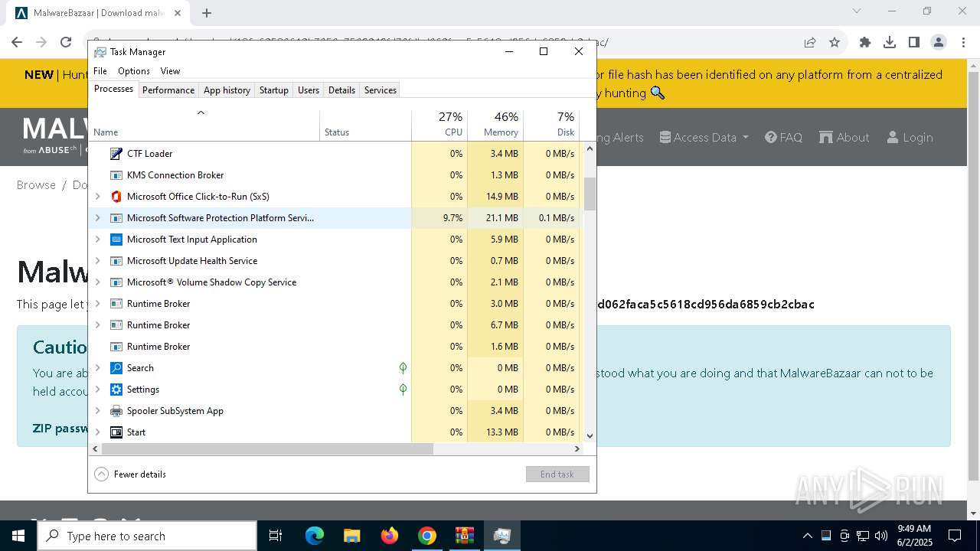980x551 pixels.
Task: Click the suspended leaf icon on Search row
Action: click(403, 368)
